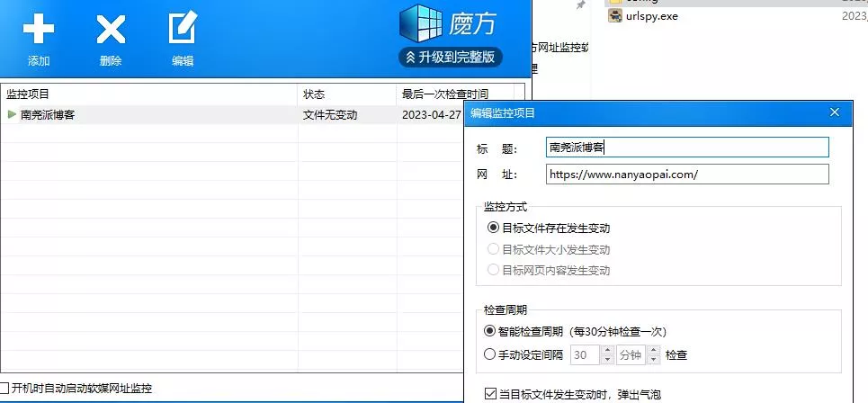Select the 智能检查周期 radio option
Image resolution: width=868 pixels, height=403 pixels.
pos(489,331)
